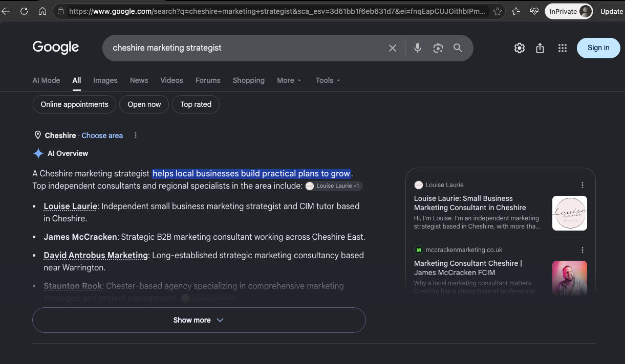This screenshot has width=625, height=364.
Task: Expand the Tools dropdown
Action: point(328,80)
